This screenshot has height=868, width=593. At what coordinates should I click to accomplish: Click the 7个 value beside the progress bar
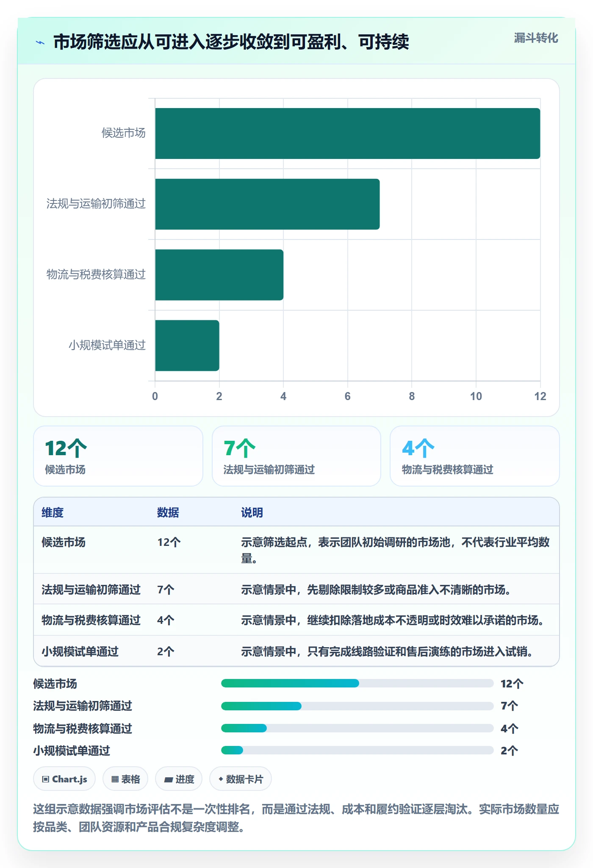coord(509,706)
